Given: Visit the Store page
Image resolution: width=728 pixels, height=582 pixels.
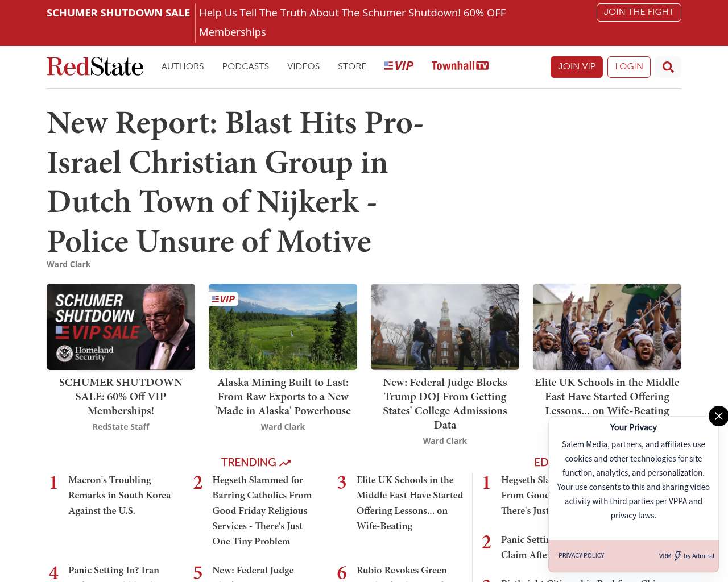Looking at the screenshot, I should [x=351, y=66].
